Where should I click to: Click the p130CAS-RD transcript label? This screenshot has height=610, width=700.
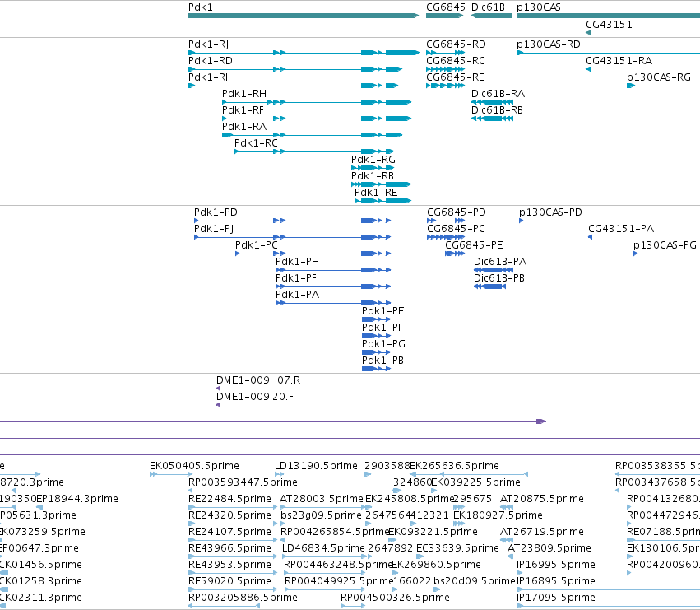tap(548, 44)
